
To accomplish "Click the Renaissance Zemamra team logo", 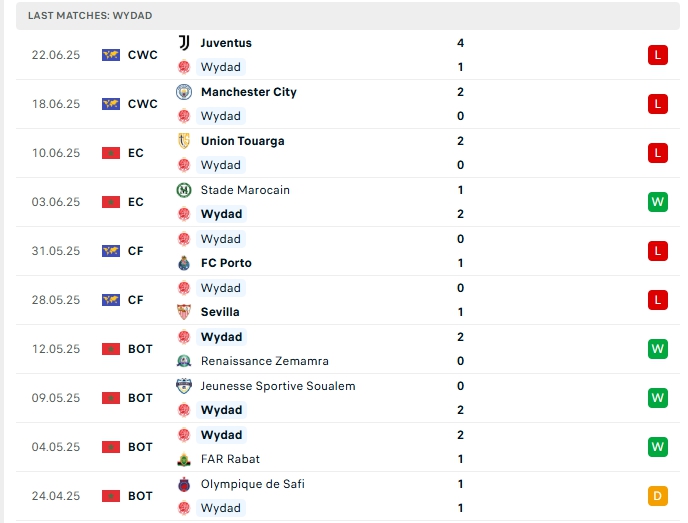I will [x=183, y=361].
